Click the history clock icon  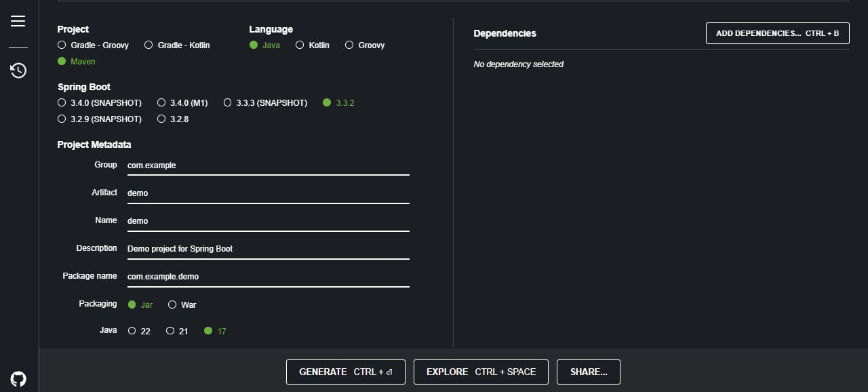coord(18,70)
